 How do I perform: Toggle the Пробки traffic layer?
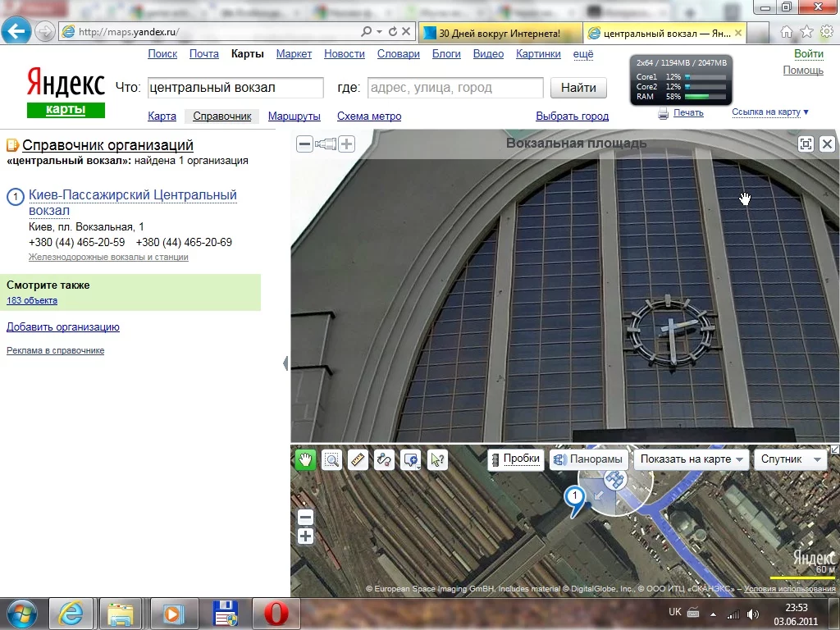tap(515, 459)
